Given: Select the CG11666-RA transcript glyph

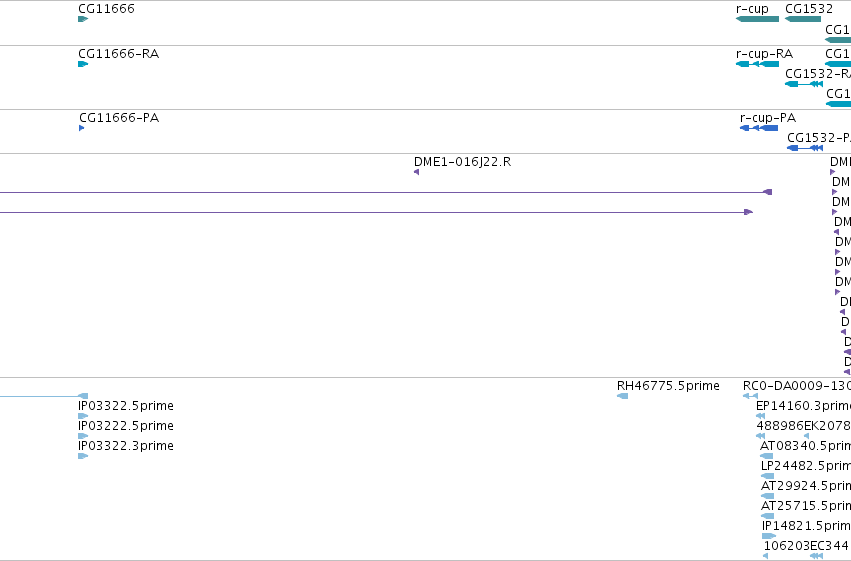Looking at the screenshot, I should point(83,64).
